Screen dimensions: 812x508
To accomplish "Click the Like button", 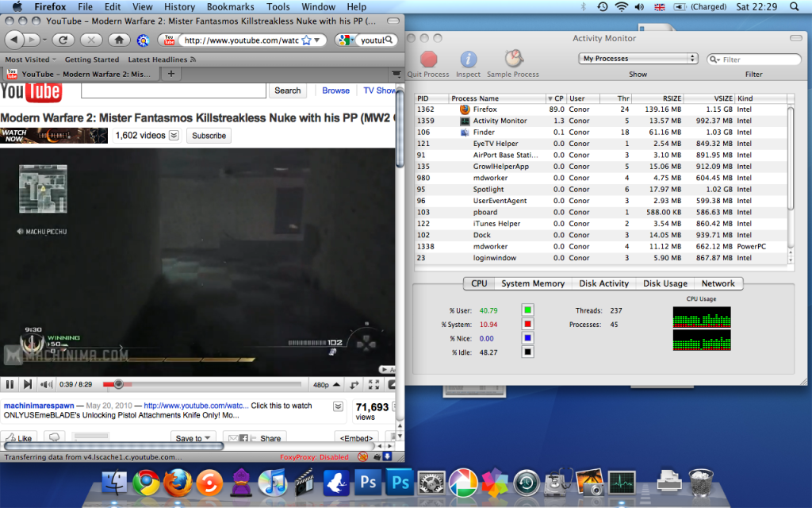I will pos(19,438).
